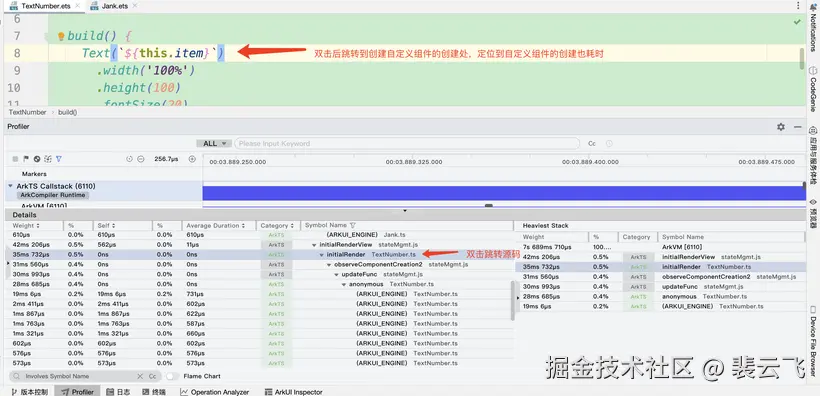Open the CodeGenie side panel
The width and height of the screenshot is (820, 396).
(813, 90)
